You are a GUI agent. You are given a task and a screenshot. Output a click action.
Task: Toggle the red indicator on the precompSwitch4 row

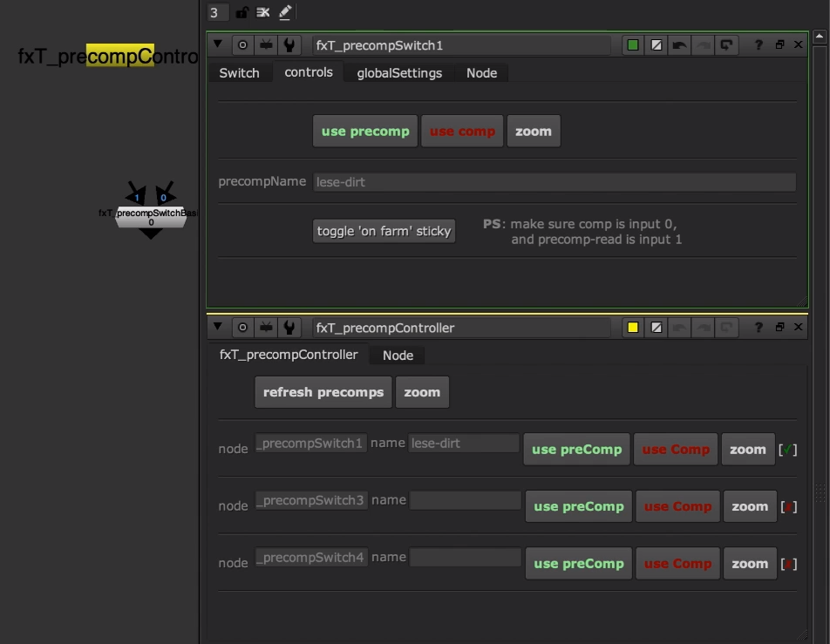click(789, 563)
